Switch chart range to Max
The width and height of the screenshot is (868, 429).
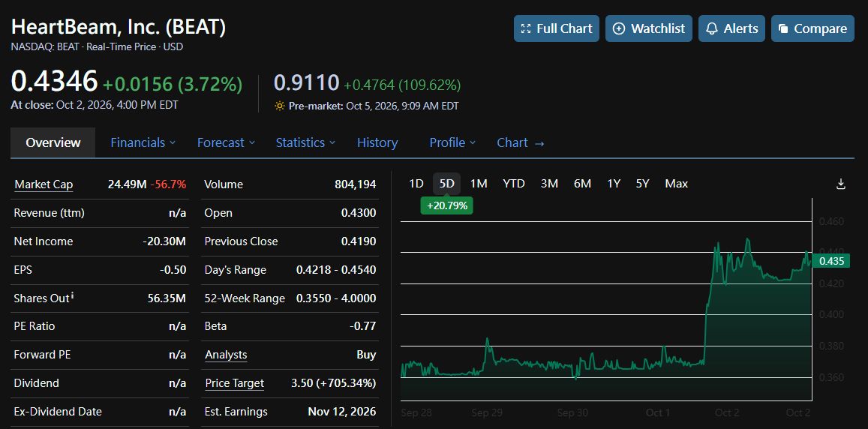[677, 184]
